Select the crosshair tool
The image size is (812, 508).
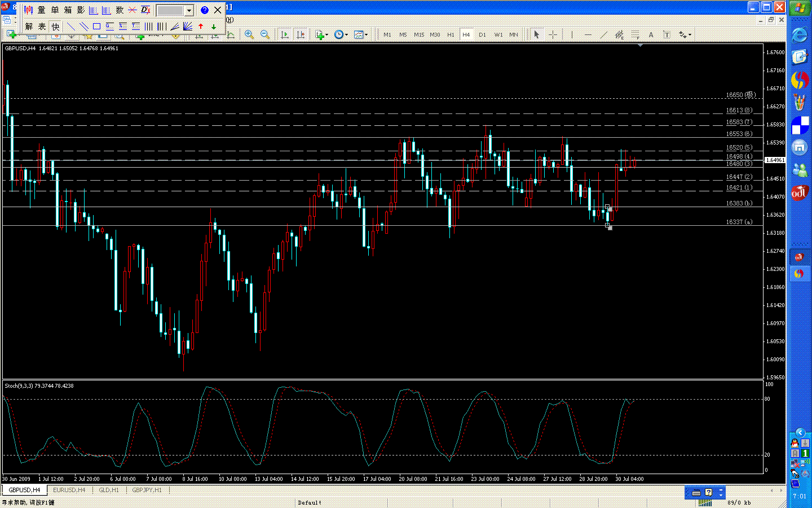[553, 34]
